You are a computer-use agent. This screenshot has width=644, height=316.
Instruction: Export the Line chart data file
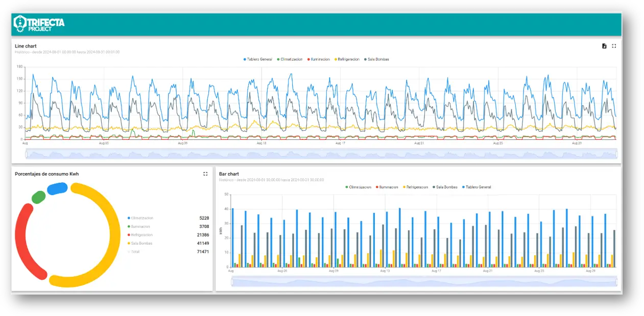click(604, 46)
